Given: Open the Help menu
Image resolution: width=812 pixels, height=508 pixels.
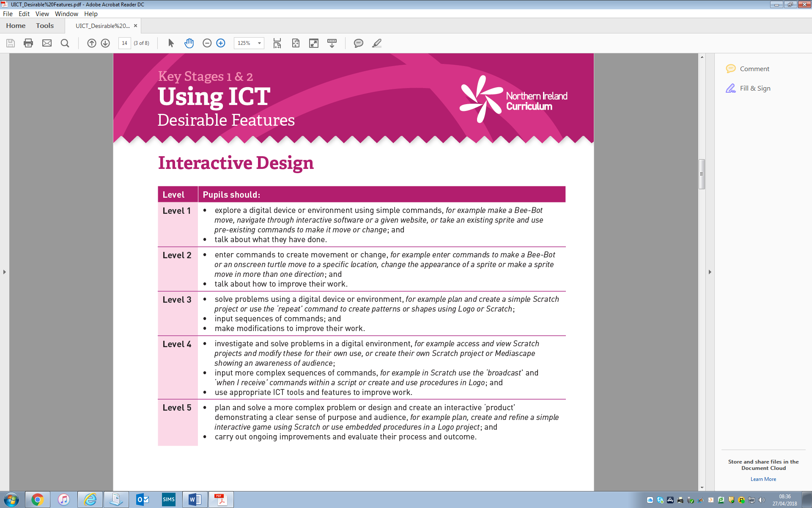Looking at the screenshot, I should tap(91, 14).
